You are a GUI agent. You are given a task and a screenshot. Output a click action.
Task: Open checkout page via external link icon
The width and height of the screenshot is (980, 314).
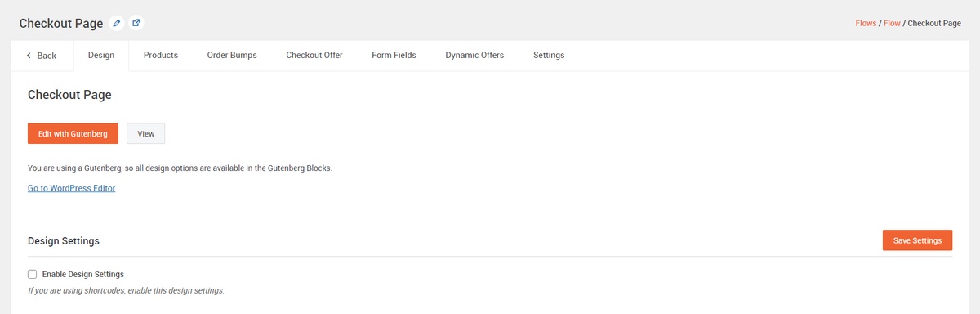(136, 23)
